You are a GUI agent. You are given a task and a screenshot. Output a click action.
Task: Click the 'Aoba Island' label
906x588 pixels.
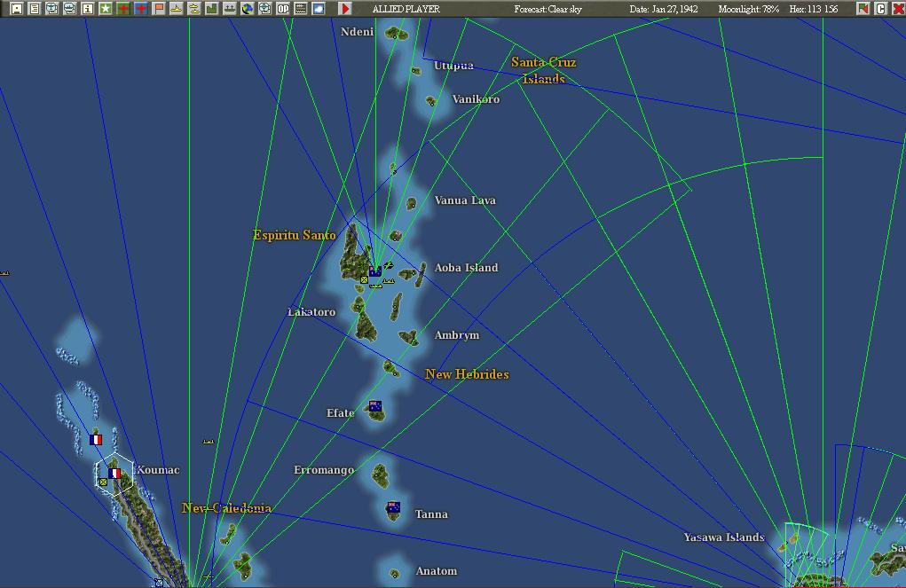coord(466,268)
